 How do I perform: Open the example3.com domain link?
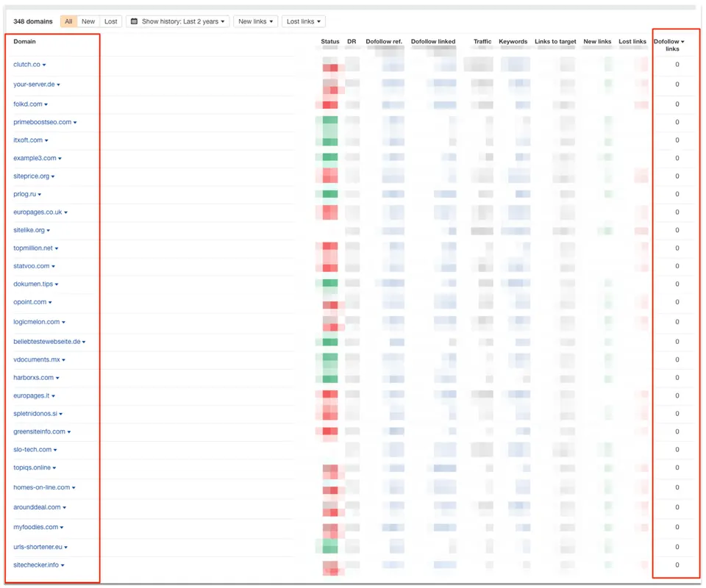pyautogui.click(x=35, y=158)
